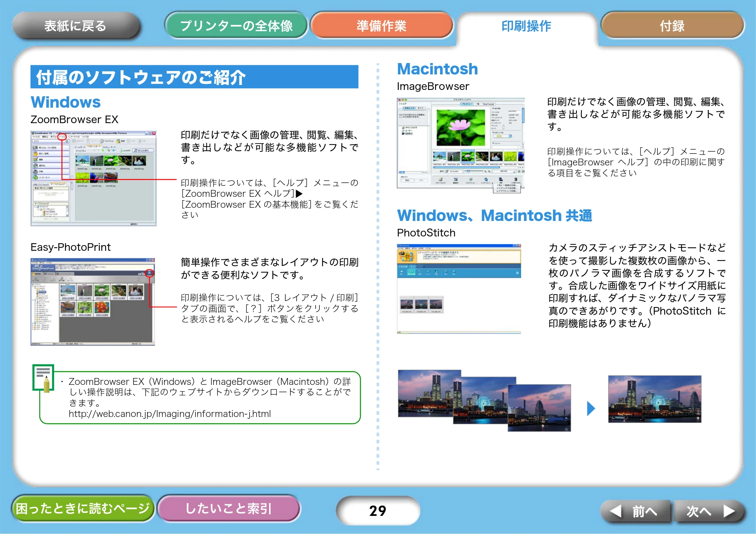
Task: Go back to cover with 表紙に戻る button
Action: pyautogui.click(x=76, y=26)
